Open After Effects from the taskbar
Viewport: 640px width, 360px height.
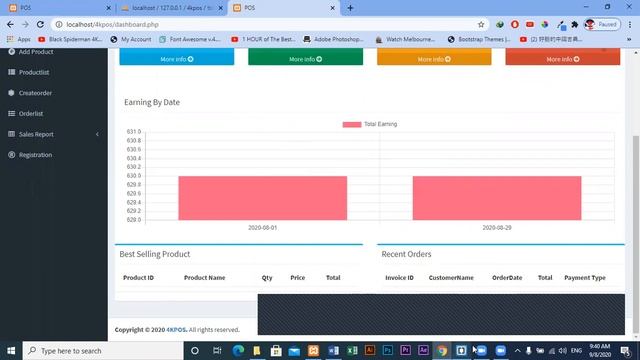tap(423, 350)
